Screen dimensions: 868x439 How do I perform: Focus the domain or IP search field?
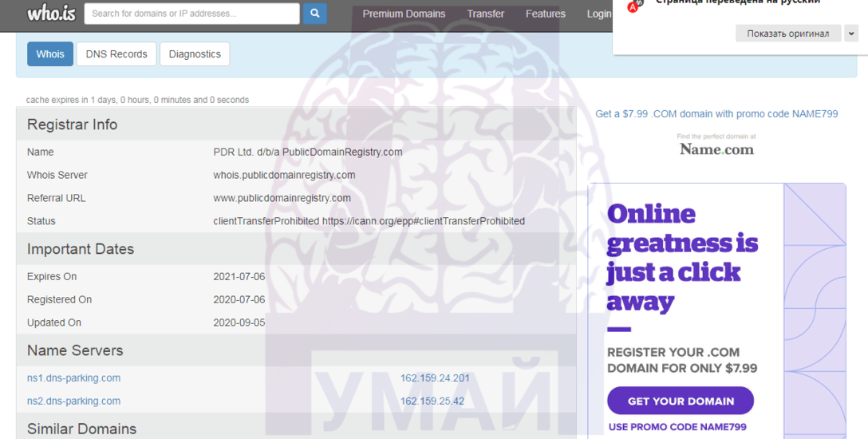coord(191,14)
